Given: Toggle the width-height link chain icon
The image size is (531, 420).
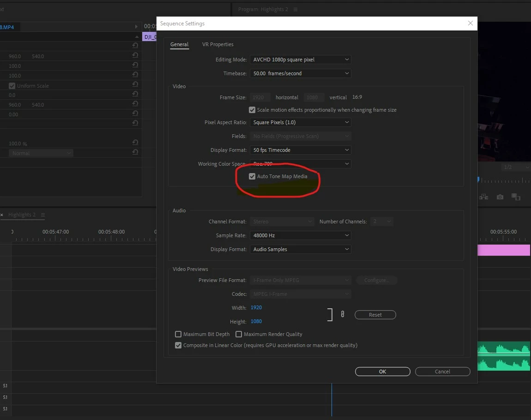Looking at the screenshot, I should pyautogui.click(x=342, y=314).
